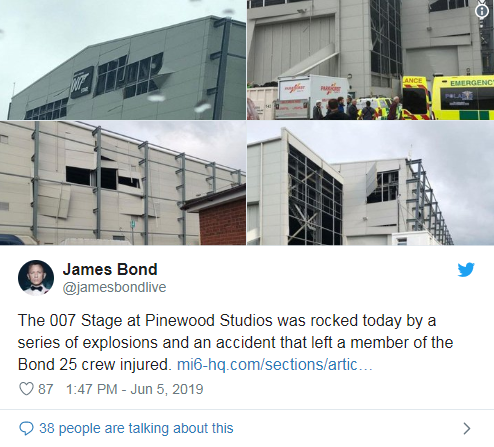The image size is (494, 447).
Task: Click the blue Twitter bird logo
Action: [x=466, y=269]
